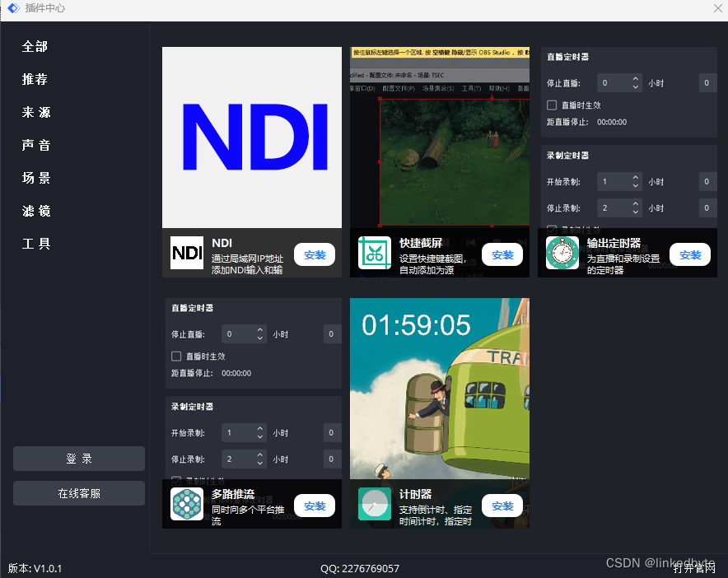Click the 输出定时器 plugin title

click(614, 243)
